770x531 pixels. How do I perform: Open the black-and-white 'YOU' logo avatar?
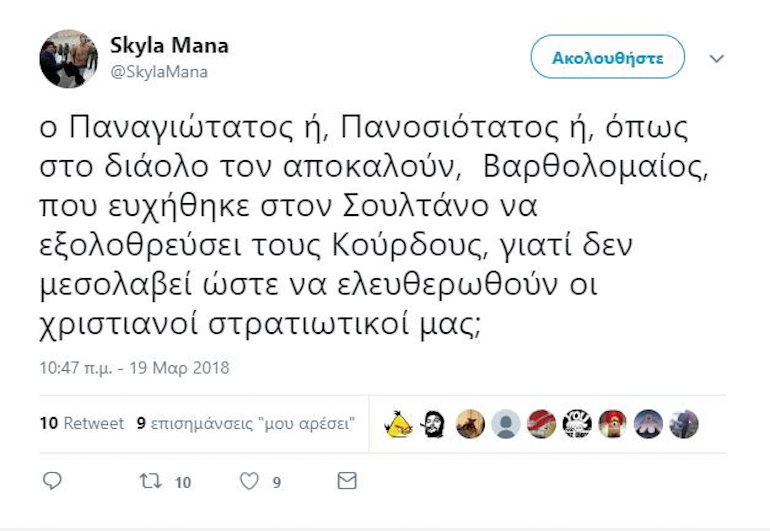pyautogui.click(x=577, y=424)
